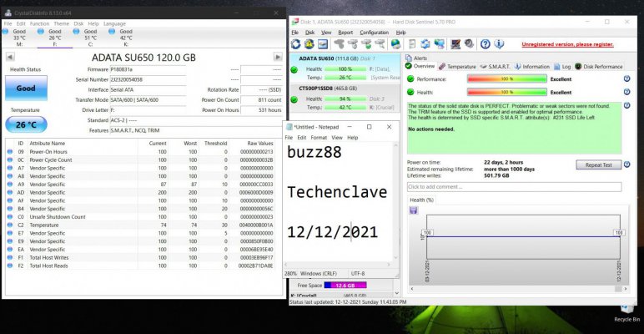The image size is (644, 334).
Task: Select the Overview tab
Action: coord(420,66)
